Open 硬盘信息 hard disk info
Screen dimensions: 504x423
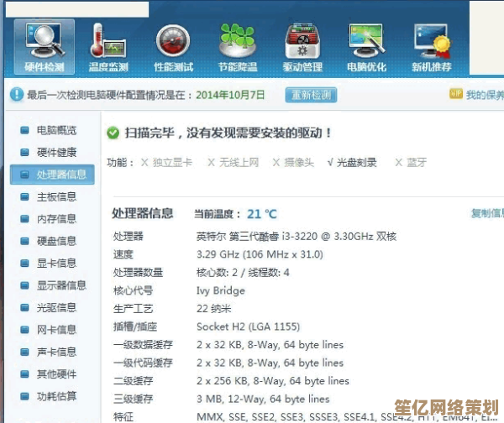click(x=56, y=241)
